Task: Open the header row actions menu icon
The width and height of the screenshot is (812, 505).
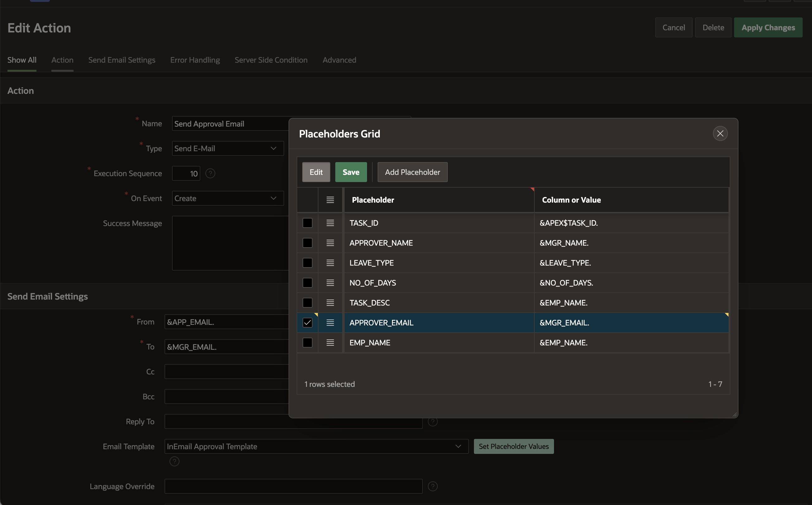Action: pyautogui.click(x=330, y=200)
